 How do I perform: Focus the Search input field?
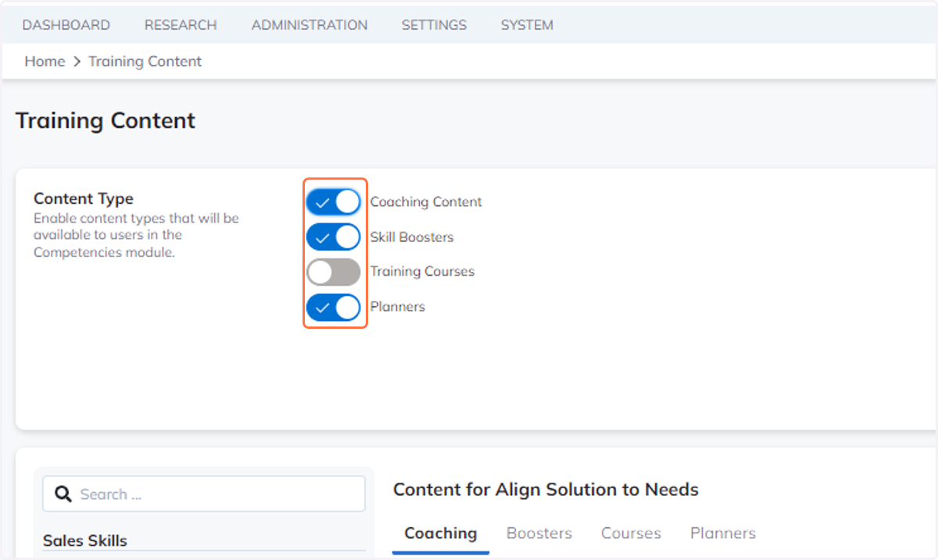204,494
